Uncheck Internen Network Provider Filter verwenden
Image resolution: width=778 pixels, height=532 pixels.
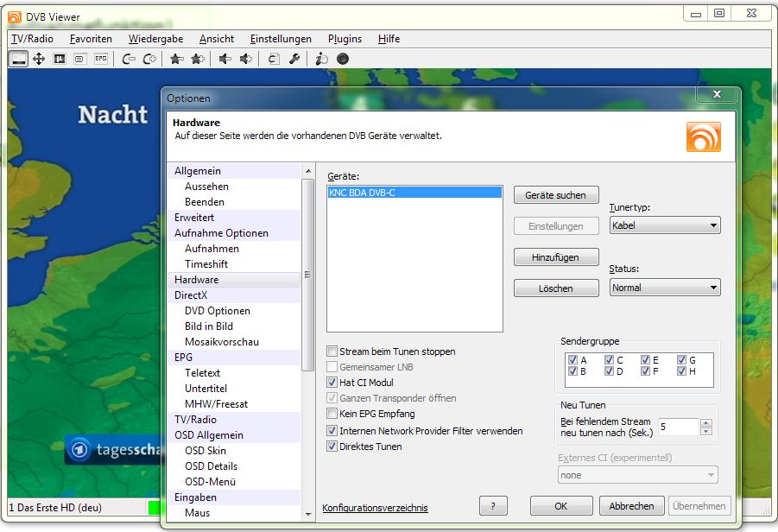332,430
